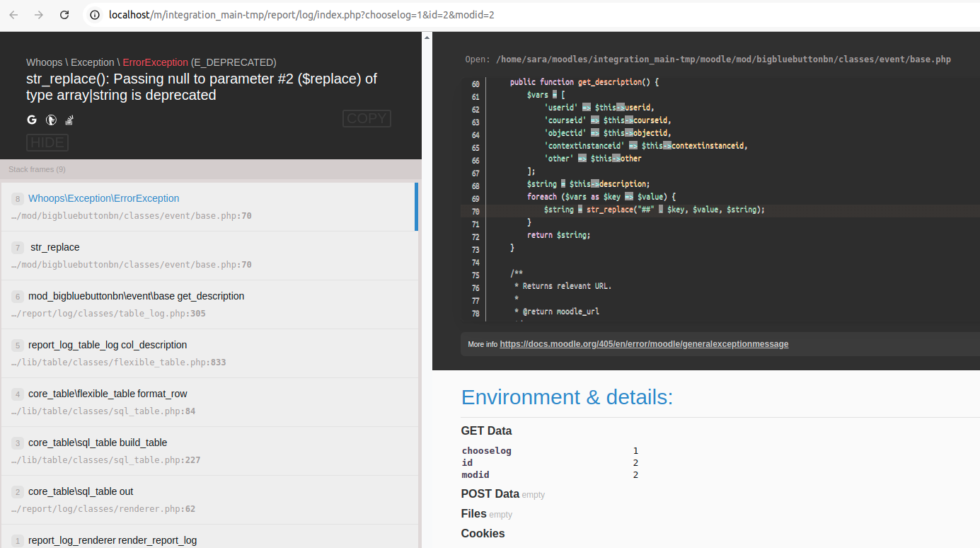Image resolution: width=980 pixels, height=548 pixels.
Task: Click the 'Cookies' heading
Action: [x=483, y=534]
